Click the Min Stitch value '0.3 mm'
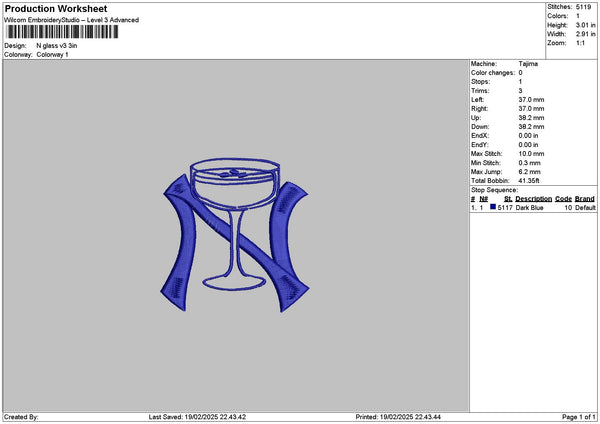The image size is (600, 424). pyautogui.click(x=530, y=163)
